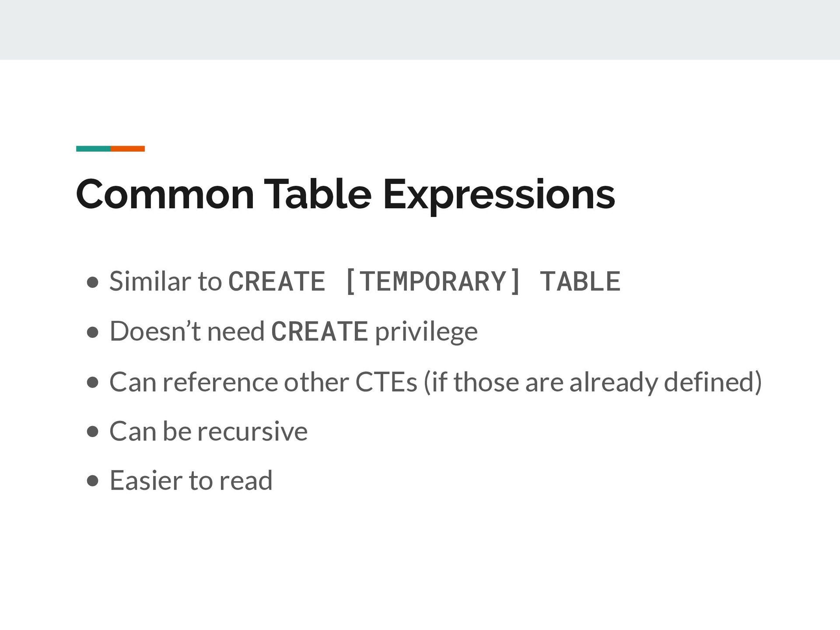Click the TABLE code keyword in first bullet
This screenshot has width=840, height=630.
pos(580,281)
